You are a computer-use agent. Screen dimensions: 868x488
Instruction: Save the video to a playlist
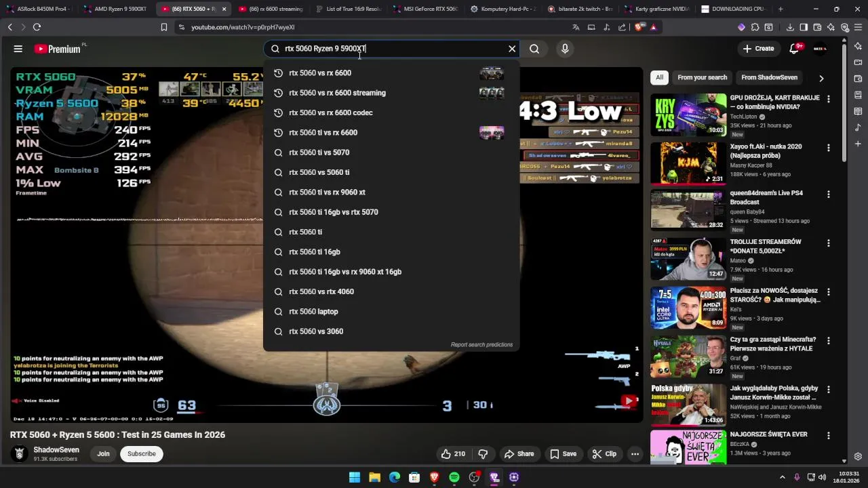[563, 454]
